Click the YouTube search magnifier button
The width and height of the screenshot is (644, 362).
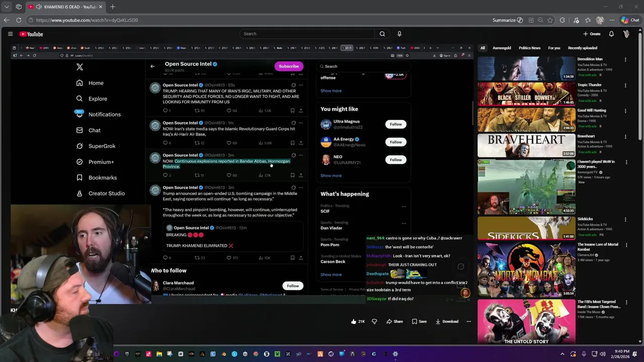tap(382, 34)
